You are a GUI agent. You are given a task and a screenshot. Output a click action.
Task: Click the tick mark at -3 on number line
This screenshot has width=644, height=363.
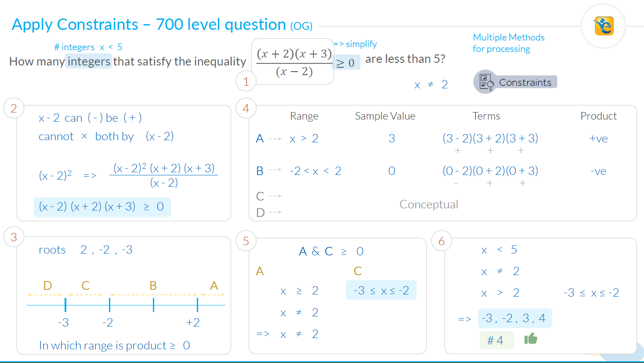[65, 305]
